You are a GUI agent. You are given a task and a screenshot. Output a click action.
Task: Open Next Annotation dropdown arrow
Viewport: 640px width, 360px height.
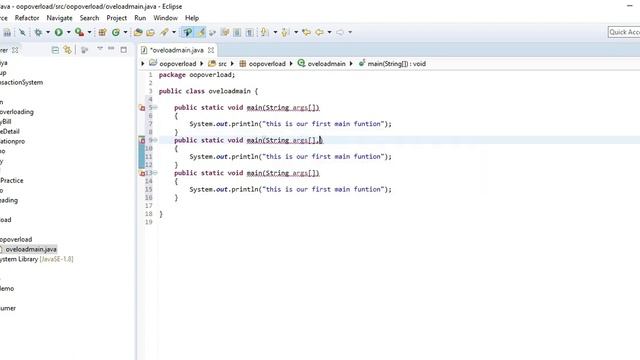click(x=275, y=32)
